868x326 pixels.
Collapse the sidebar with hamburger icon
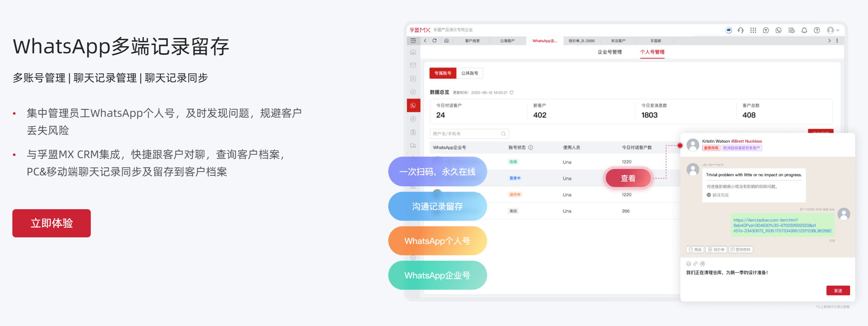[413, 41]
